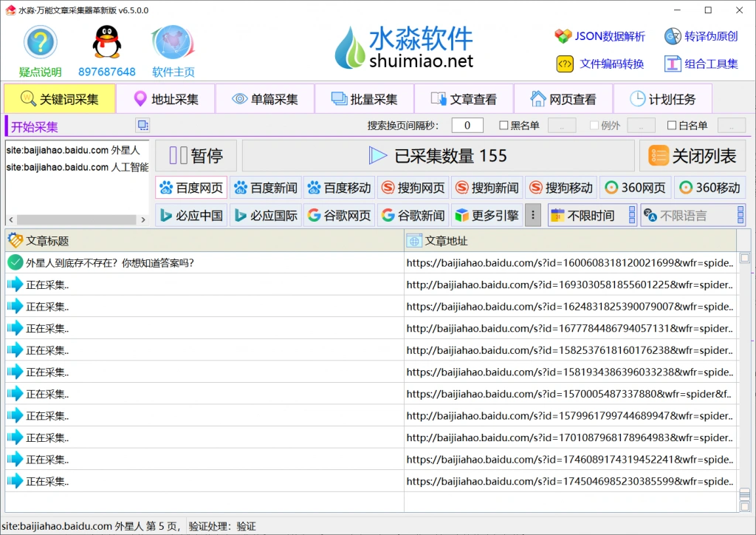
Task: Select 搜狗网页 search engine
Action: pos(413,188)
